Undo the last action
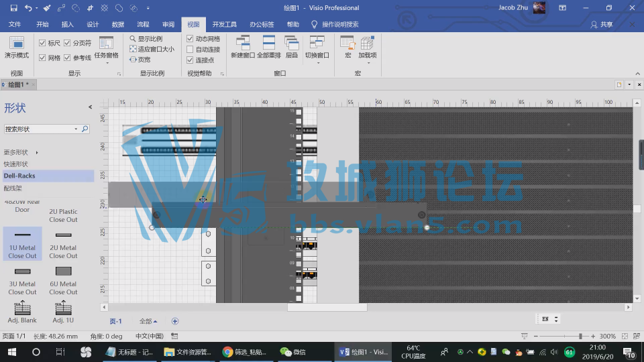644x362 pixels. (x=28, y=8)
